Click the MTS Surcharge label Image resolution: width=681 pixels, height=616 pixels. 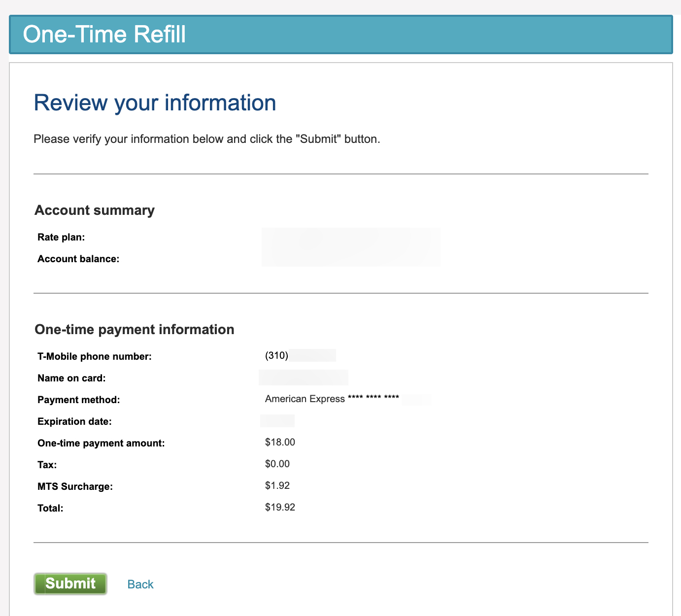(x=75, y=487)
